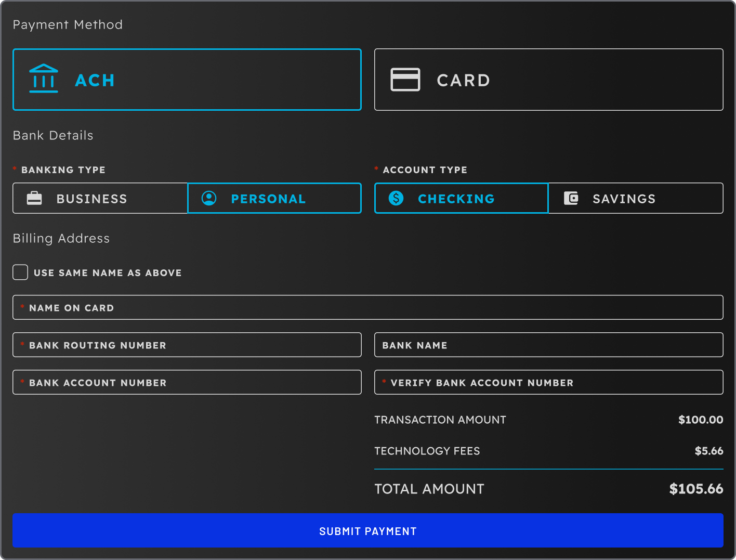This screenshot has height=560, width=736.
Task: Select the ACH payment method tab
Action: click(x=187, y=80)
